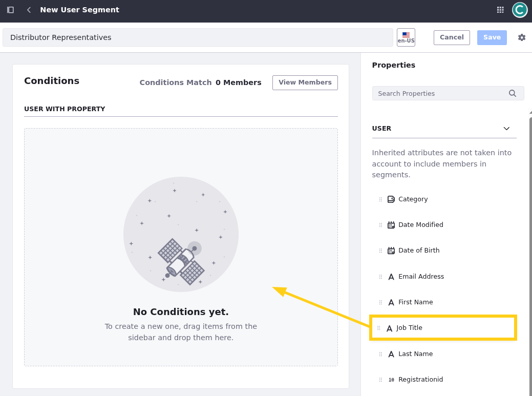Open the applications grid menu
Image resolution: width=532 pixels, height=396 pixels.
pyautogui.click(x=500, y=10)
